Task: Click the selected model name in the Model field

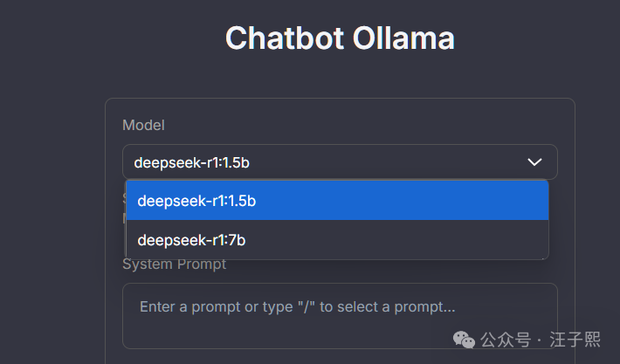Action: click(x=197, y=162)
